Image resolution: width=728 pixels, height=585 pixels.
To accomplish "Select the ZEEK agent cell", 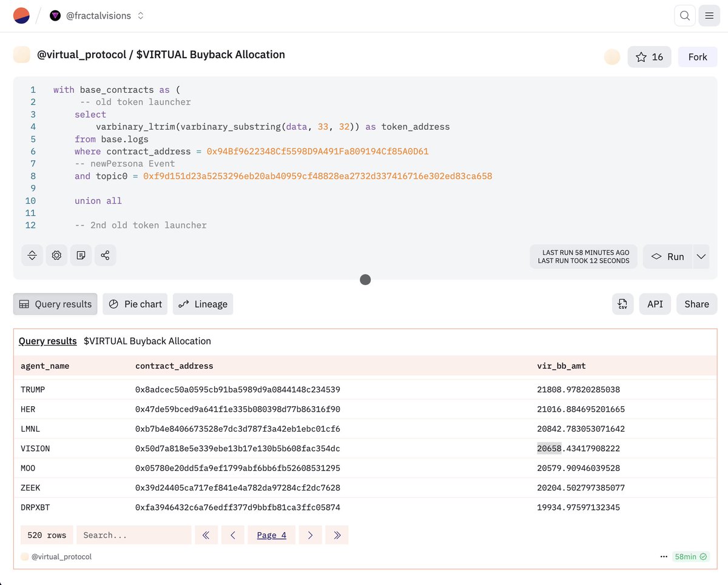I will click(30, 487).
